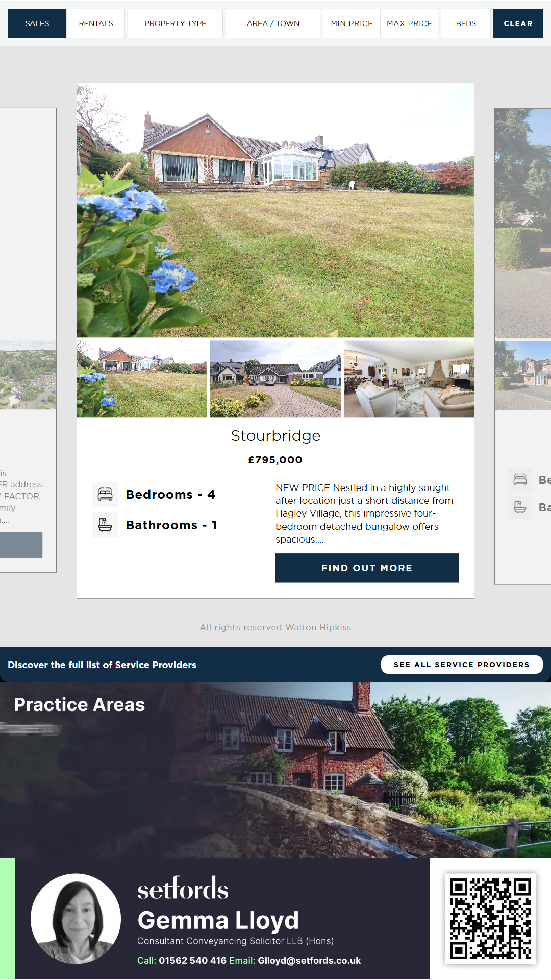Click the setfords logo text
The width and height of the screenshot is (551, 980).
click(x=183, y=889)
